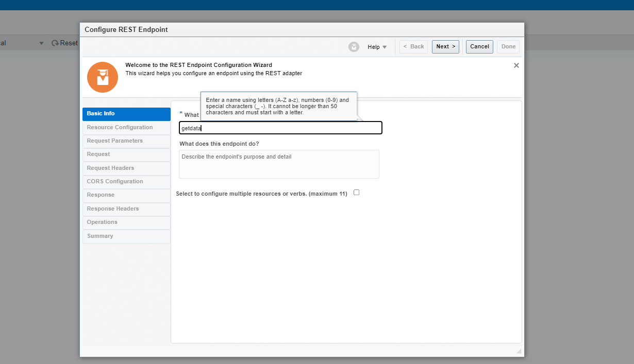Click the resize grip at dialog corner
This screenshot has width=634, height=364.
pyautogui.click(x=519, y=351)
